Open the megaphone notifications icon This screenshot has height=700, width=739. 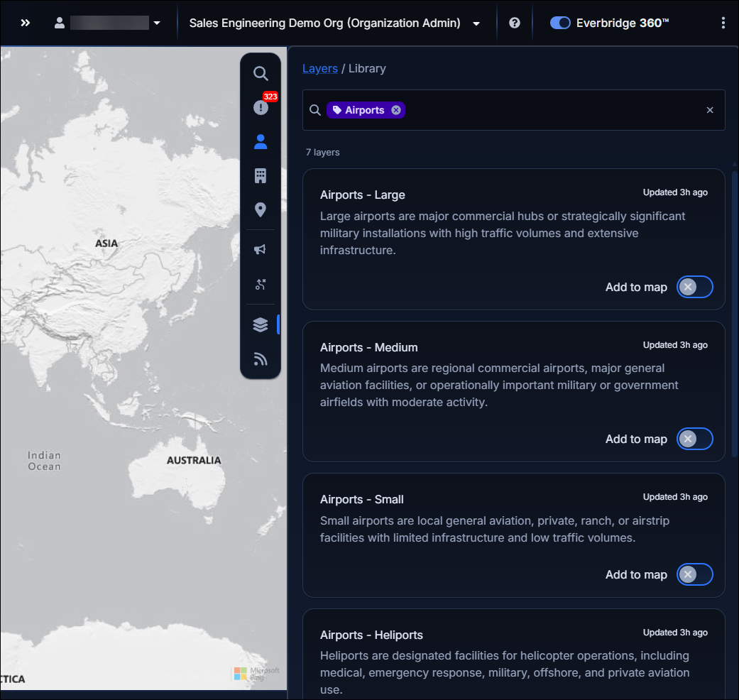261,249
